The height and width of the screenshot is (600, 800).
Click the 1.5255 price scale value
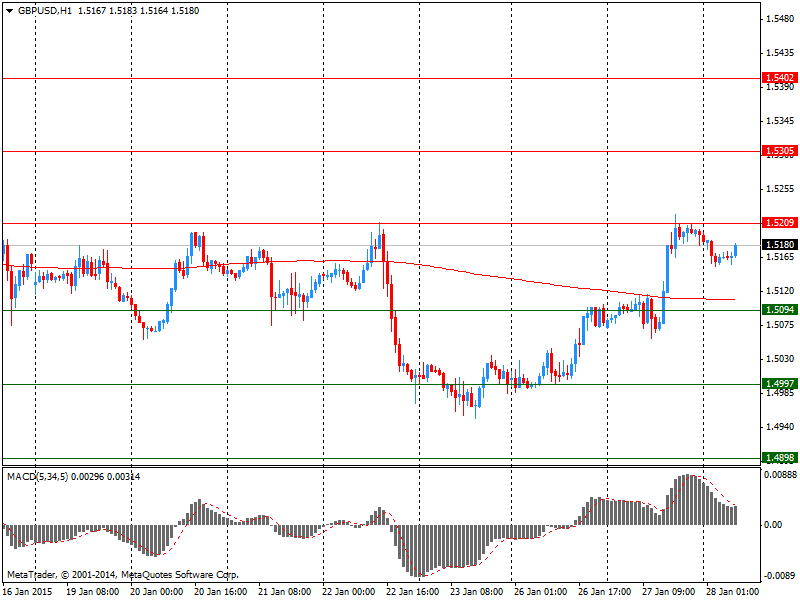pos(780,189)
